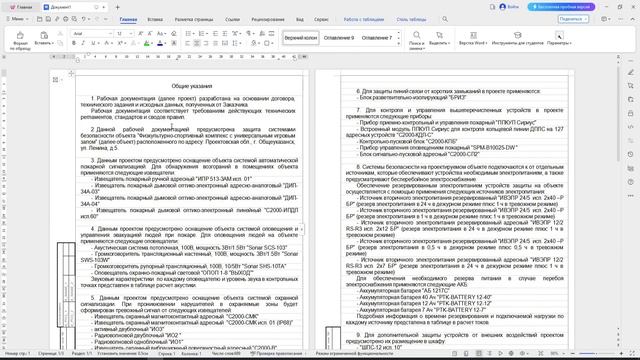Click the Undo arrow icon
This screenshot has width=640, height=360.
[x=83, y=19]
